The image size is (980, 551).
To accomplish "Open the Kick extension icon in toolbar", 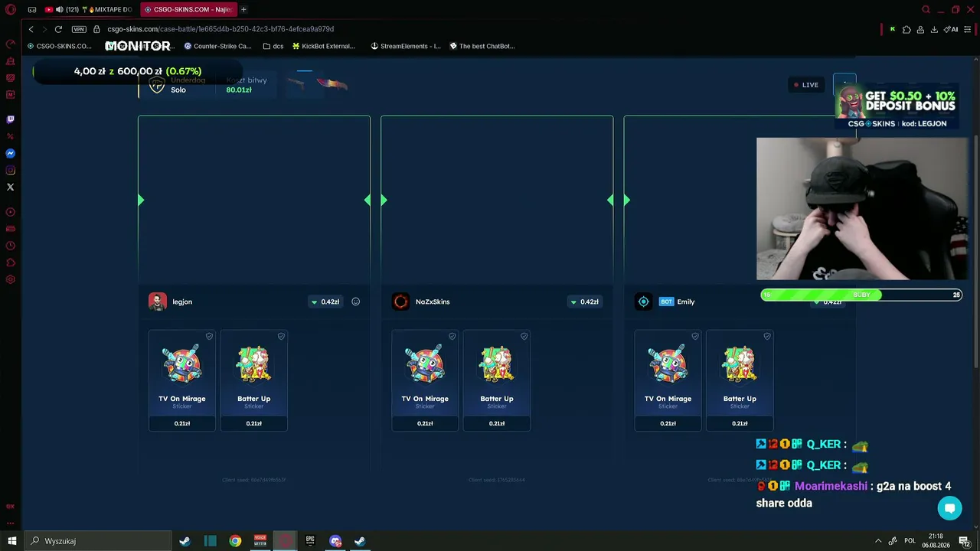I will point(892,29).
